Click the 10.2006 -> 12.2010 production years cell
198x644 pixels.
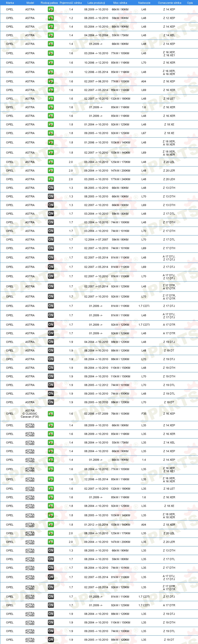(96, 63)
